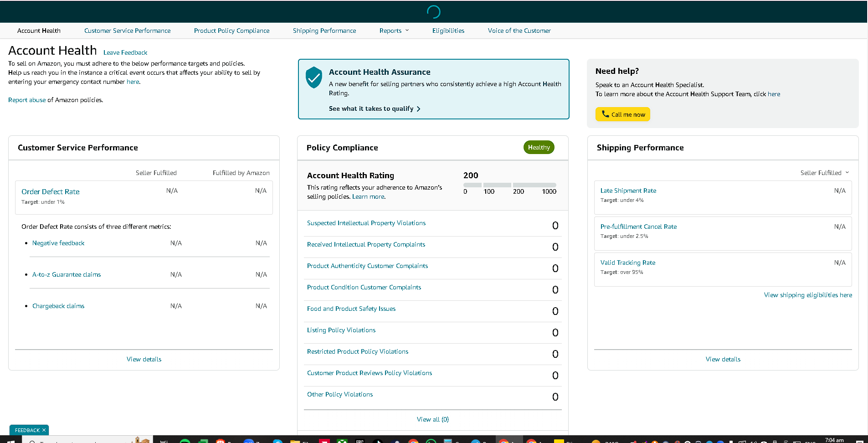Click the Healthy status badge
The image size is (868, 443).
539,147
